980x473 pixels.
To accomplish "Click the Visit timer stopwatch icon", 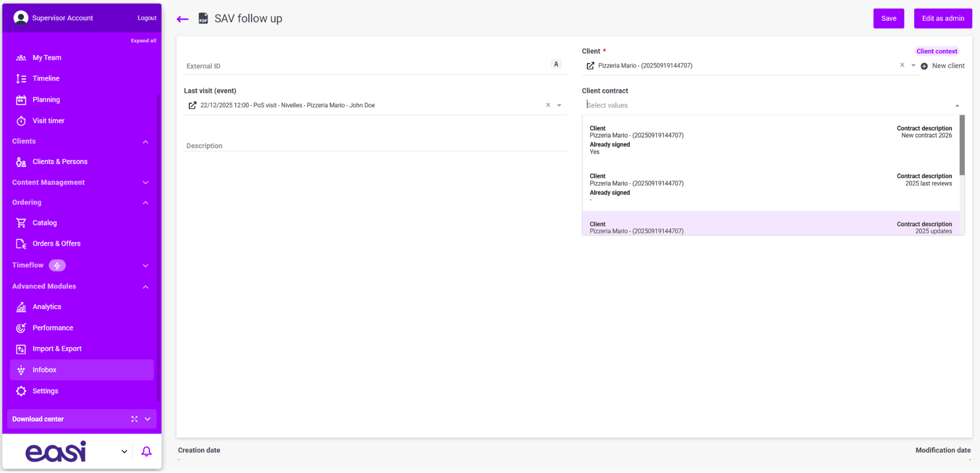I will [x=21, y=120].
